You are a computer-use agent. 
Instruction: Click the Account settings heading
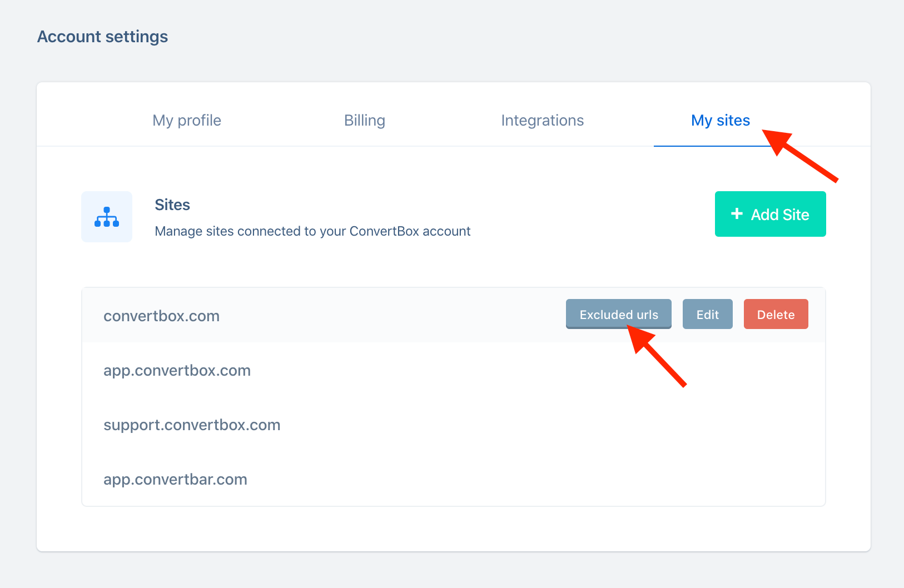tap(102, 37)
